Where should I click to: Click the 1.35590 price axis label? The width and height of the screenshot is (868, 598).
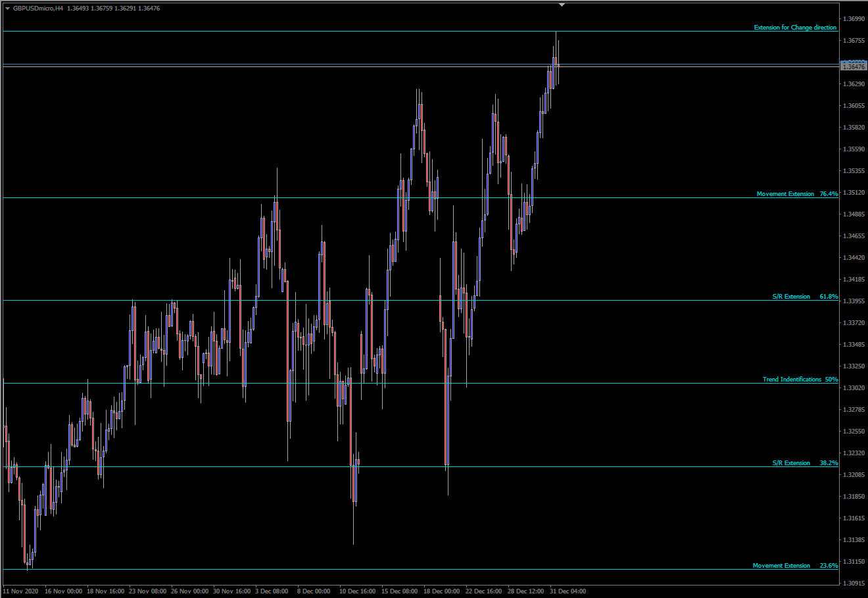point(853,149)
